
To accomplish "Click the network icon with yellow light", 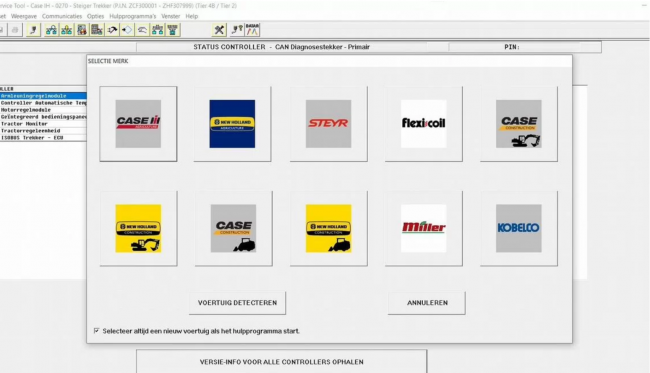I will [66, 30].
